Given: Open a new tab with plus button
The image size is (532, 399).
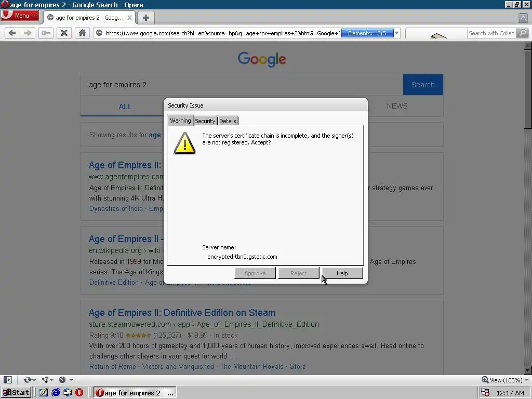Looking at the screenshot, I should click(146, 18).
